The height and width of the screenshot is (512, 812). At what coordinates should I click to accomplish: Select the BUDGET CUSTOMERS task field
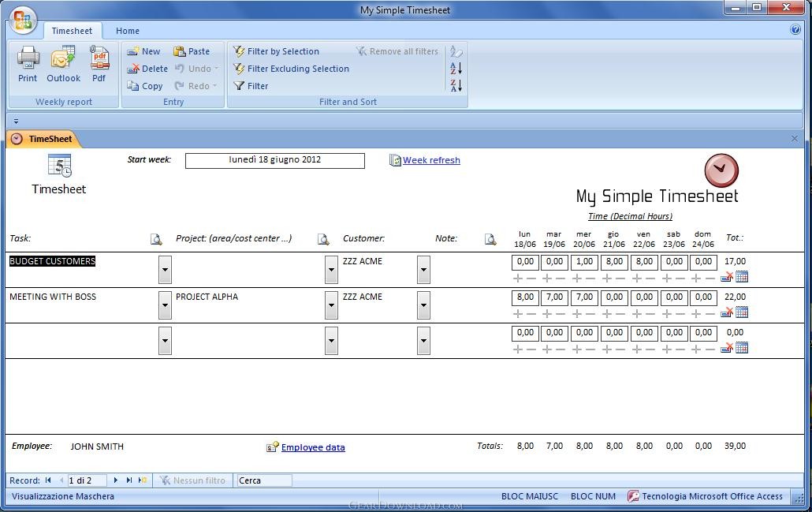[52, 261]
